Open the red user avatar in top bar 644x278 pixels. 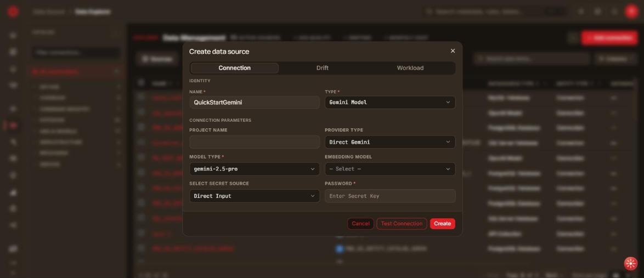click(631, 12)
